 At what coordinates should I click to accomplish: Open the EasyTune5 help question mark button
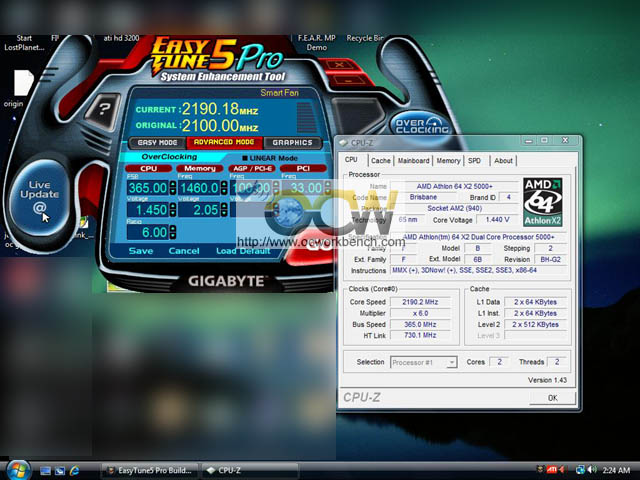(103, 109)
